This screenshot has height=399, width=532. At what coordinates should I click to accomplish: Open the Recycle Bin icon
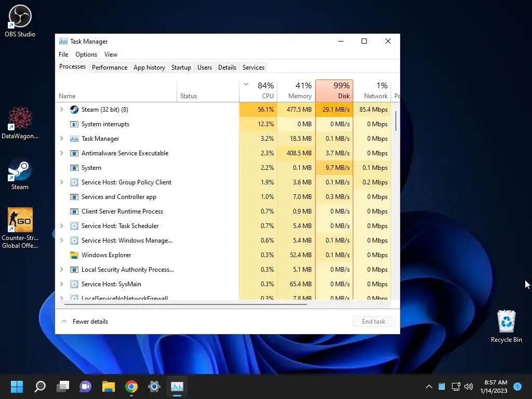(x=506, y=326)
